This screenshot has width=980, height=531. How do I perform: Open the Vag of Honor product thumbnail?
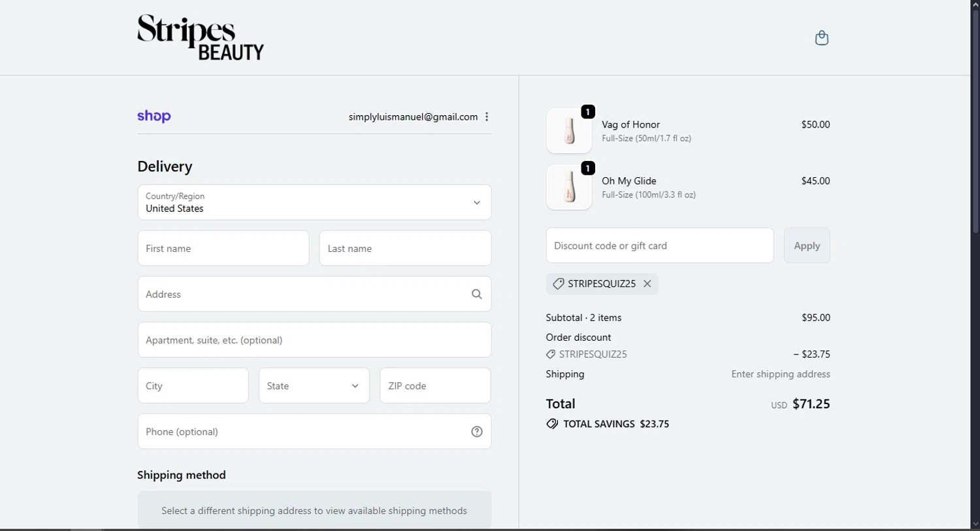click(x=569, y=131)
